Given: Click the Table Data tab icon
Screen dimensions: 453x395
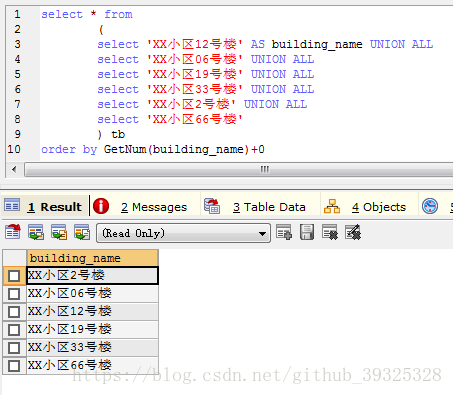Looking at the screenshot, I should point(212,206).
